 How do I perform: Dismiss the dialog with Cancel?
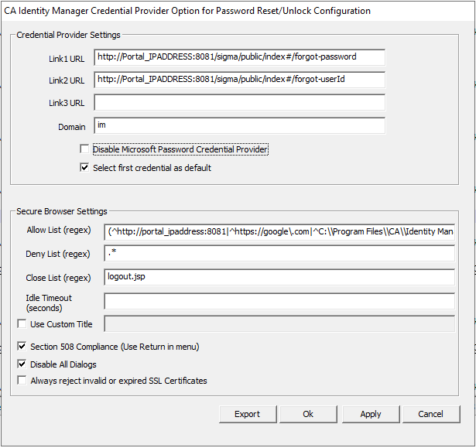click(430, 414)
